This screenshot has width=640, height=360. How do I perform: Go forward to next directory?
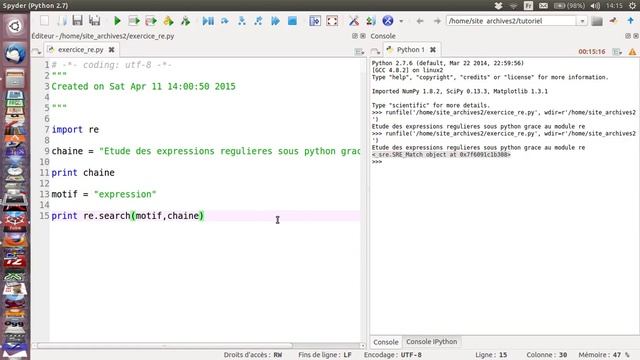pos(437,21)
